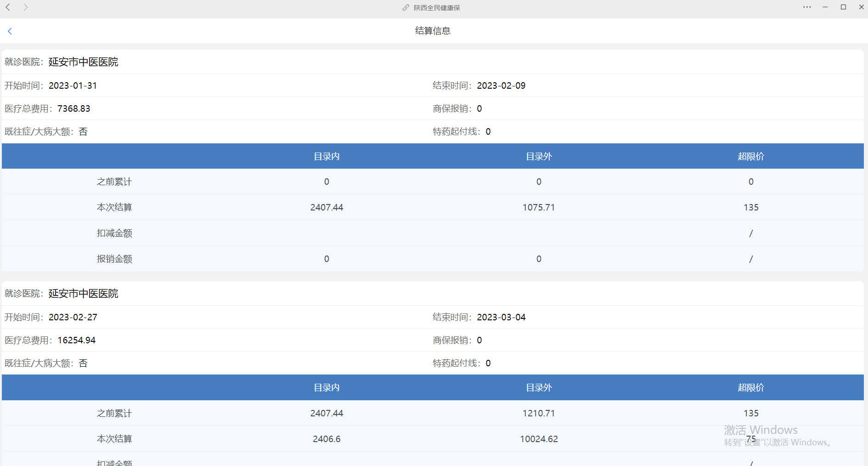Select the 目录内 header in first table
This screenshot has width=868, height=466.
327,156
